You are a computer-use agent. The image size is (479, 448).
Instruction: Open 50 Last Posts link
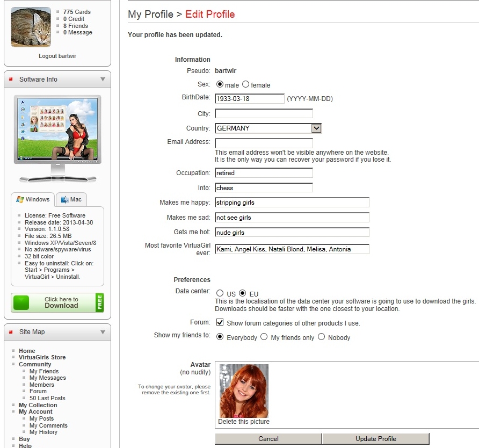tap(47, 398)
